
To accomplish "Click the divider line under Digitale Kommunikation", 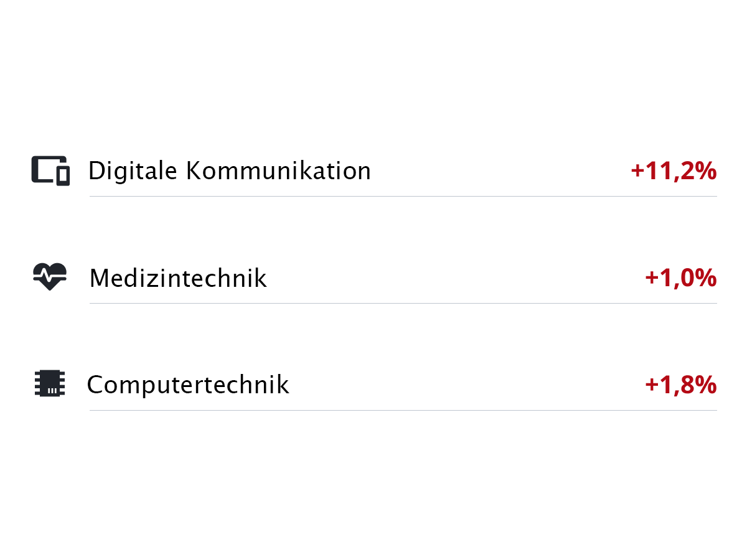I will (x=403, y=196).
